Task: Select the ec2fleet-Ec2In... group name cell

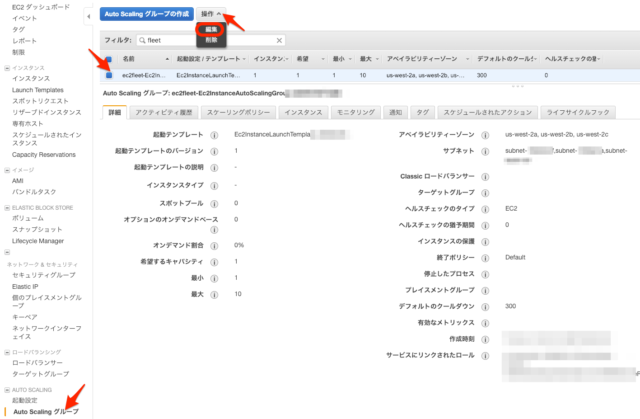Action: tap(144, 75)
